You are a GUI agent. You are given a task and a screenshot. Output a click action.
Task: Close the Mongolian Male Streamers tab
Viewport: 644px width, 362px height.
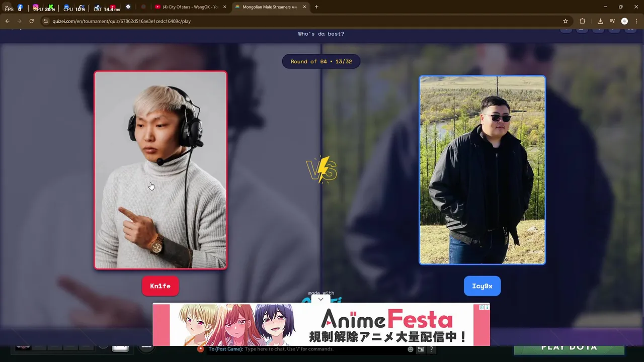pyautogui.click(x=304, y=7)
